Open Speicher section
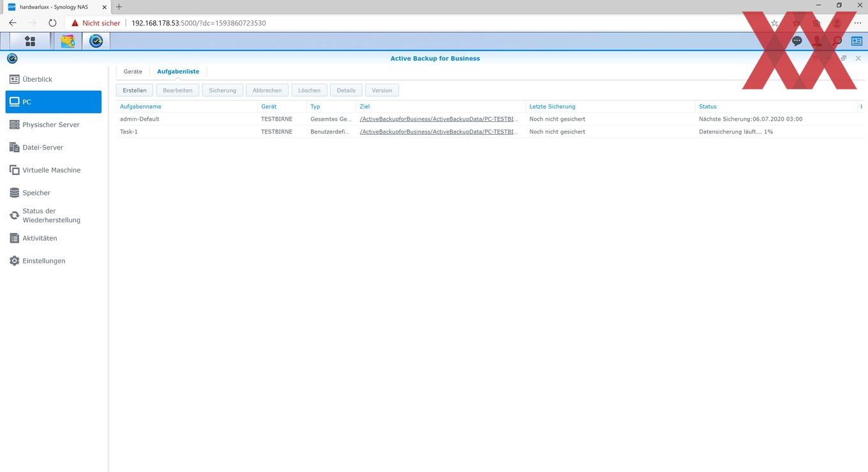The height and width of the screenshot is (472, 868). (54, 193)
